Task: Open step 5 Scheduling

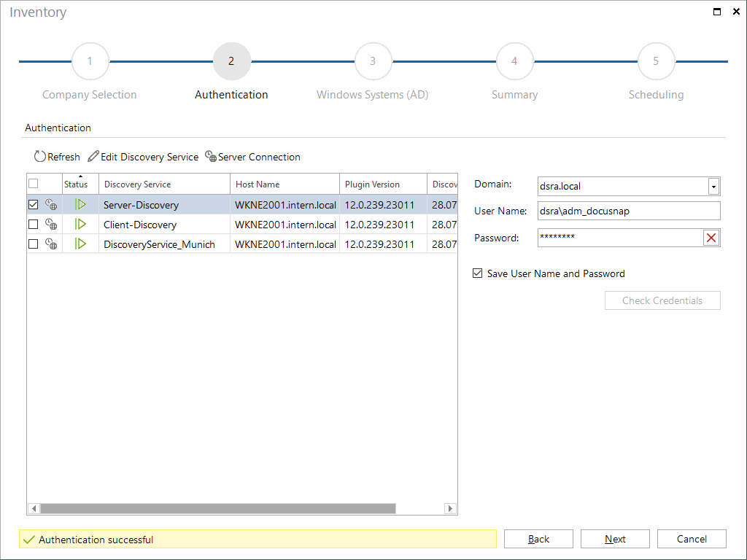Action: [x=656, y=61]
